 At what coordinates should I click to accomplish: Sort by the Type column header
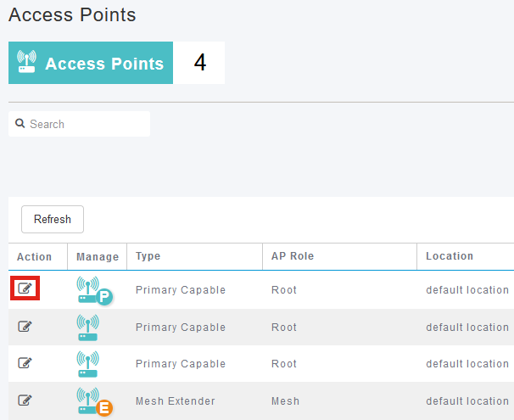[x=148, y=256]
